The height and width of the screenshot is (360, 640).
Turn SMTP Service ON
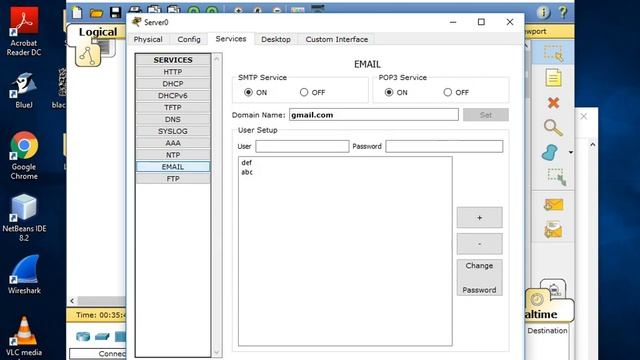point(248,92)
